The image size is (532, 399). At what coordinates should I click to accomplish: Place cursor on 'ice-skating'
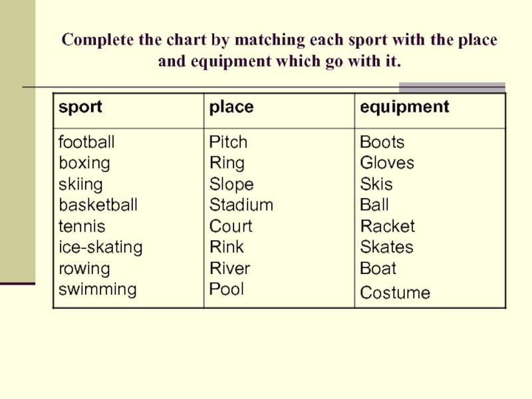point(100,247)
